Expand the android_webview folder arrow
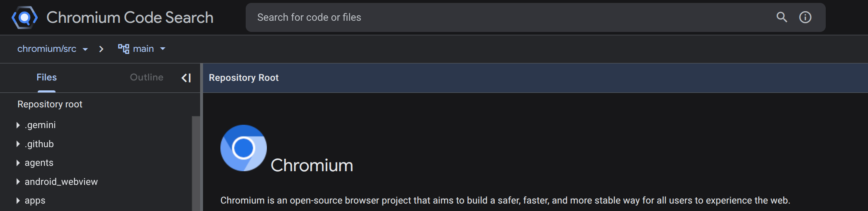This screenshot has width=868, height=211. [x=18, y=182]
